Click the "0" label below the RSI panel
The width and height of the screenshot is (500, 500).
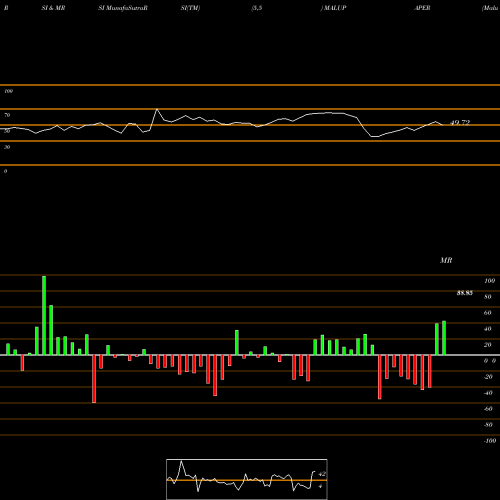(x=5, y=171)
